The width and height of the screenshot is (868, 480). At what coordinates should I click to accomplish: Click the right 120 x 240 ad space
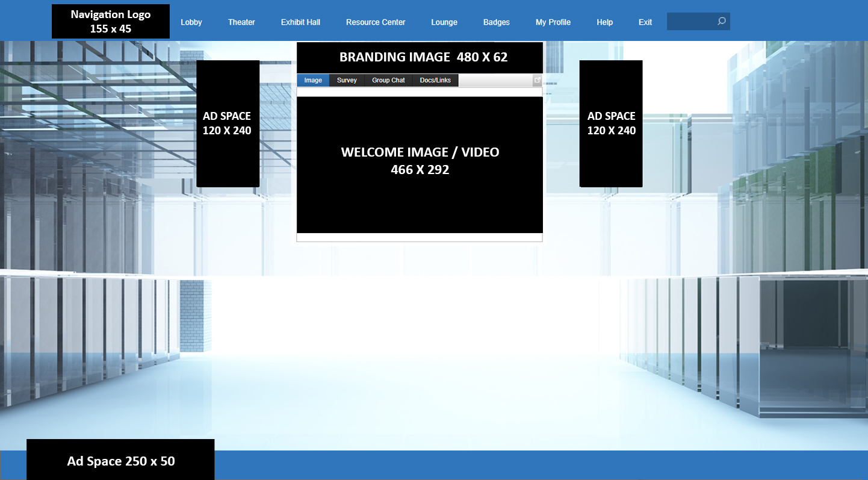(611, 123)
